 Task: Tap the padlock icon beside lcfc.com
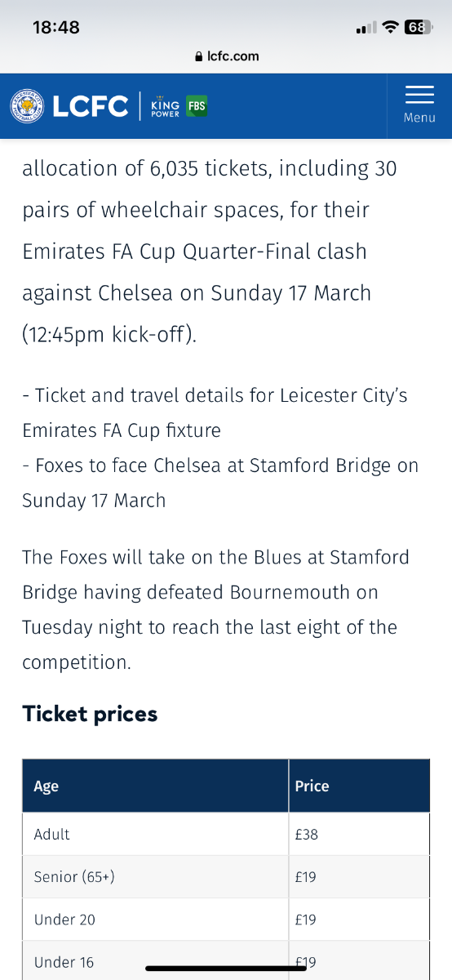pyautogui.click(x=197, y=56)
